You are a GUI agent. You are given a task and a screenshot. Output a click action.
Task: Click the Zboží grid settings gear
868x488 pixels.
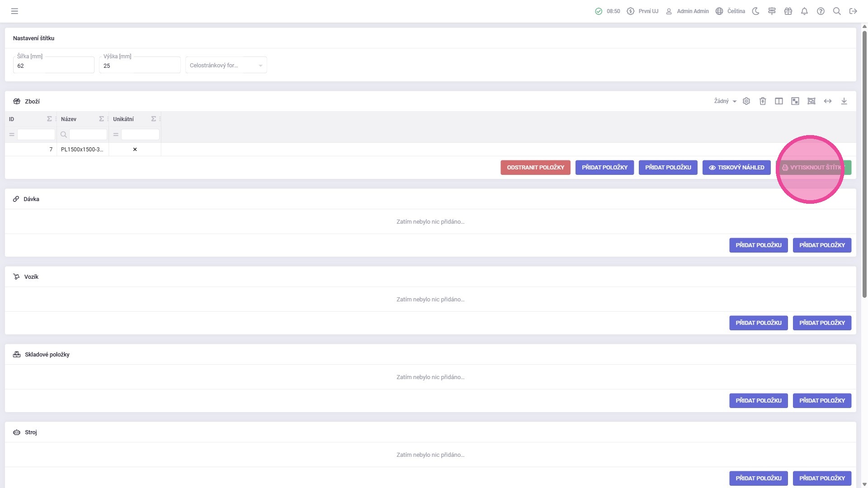746,101
